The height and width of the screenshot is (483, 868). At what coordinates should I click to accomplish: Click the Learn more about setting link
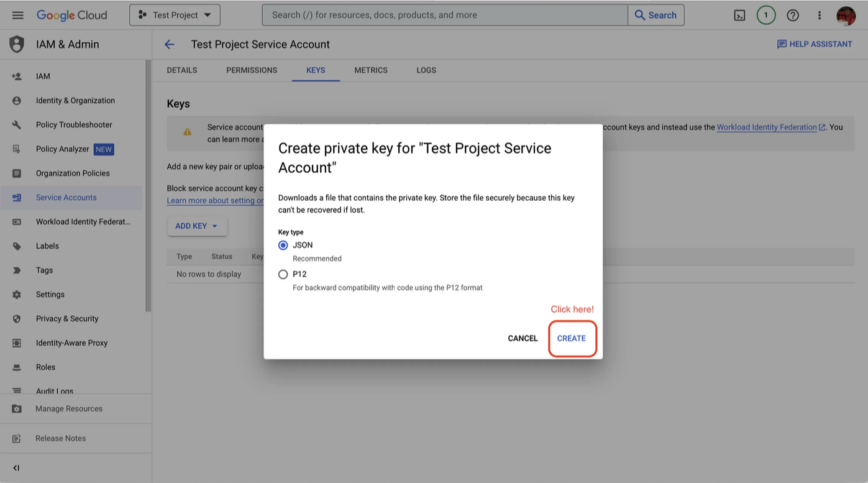coord(215,201)
